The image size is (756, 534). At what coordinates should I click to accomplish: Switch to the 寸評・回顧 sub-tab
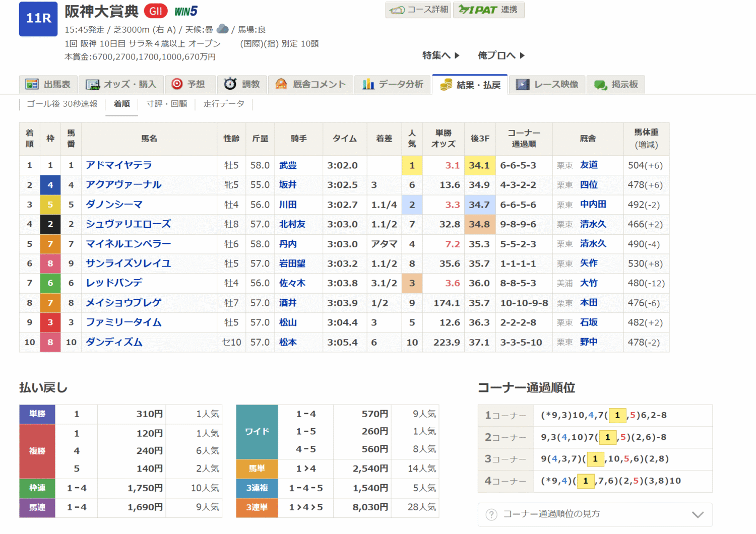167,104
